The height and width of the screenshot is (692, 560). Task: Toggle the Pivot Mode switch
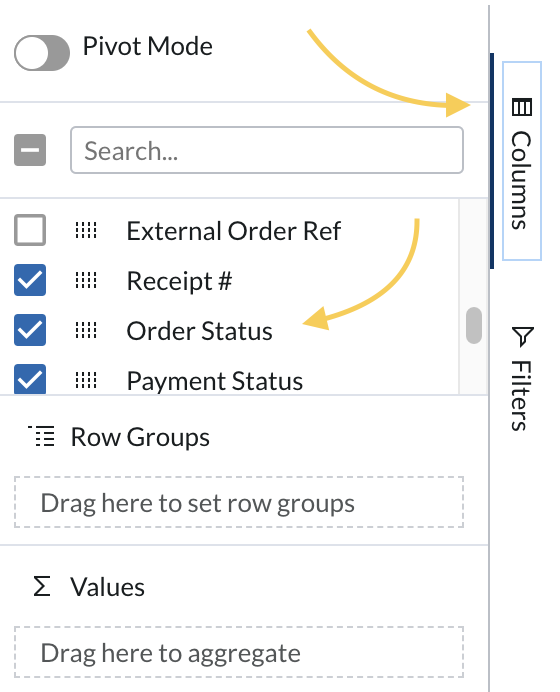[x=41, y=53]
